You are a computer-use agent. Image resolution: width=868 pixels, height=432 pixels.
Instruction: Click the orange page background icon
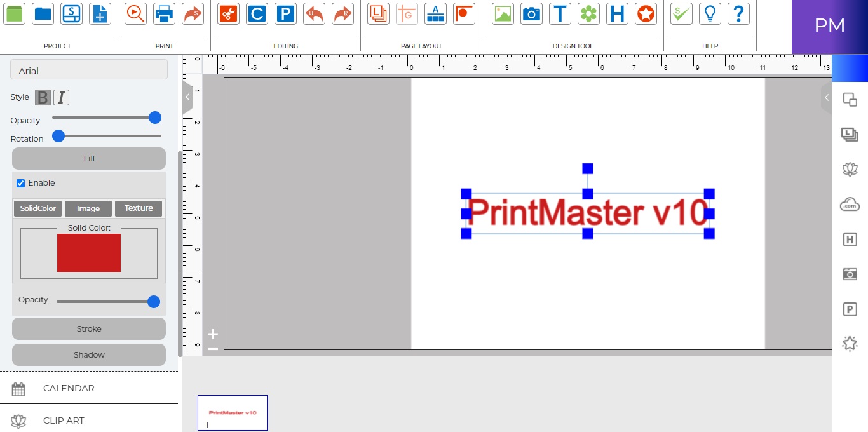(464, 13)
